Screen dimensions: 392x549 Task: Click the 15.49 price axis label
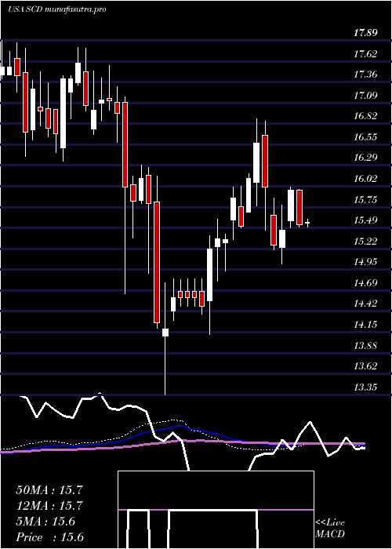coord(365,220)
